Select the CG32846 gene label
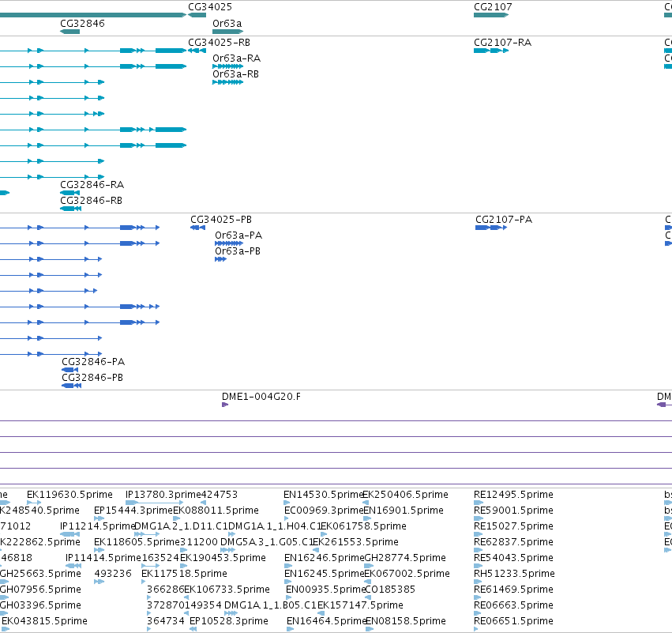This screenshot has width=672, height=633. 82,23
